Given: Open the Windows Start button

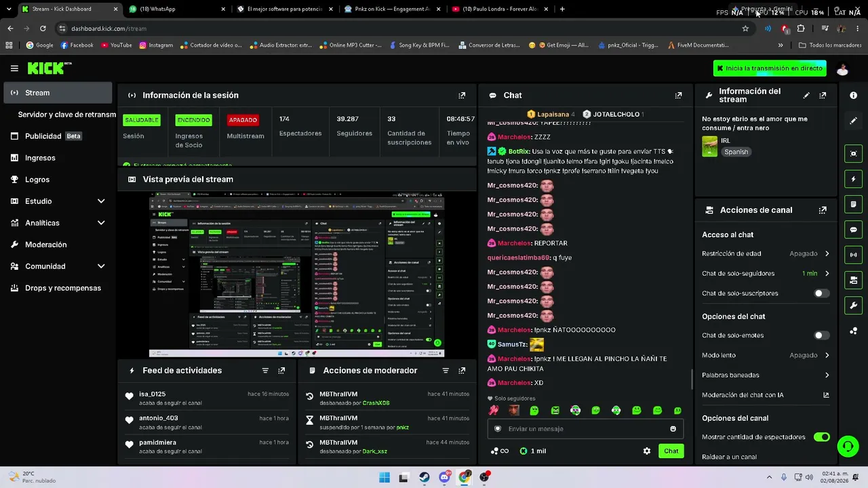Looking at the screenshot, I should (384, 477).
